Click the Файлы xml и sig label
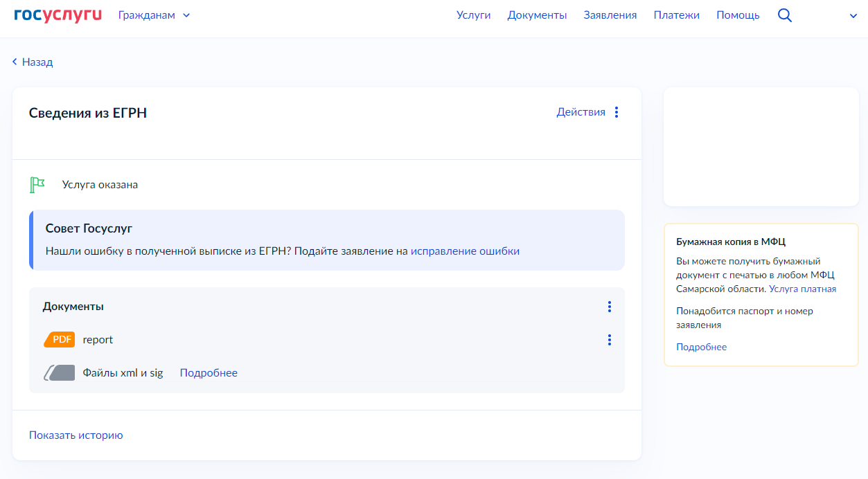 (123, 373)
